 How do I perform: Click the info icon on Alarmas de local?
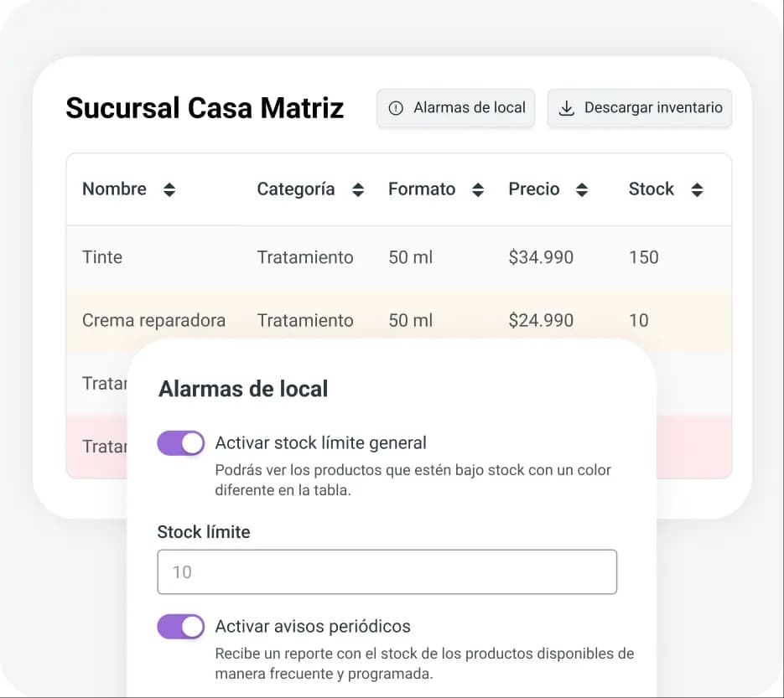point(394,108)
